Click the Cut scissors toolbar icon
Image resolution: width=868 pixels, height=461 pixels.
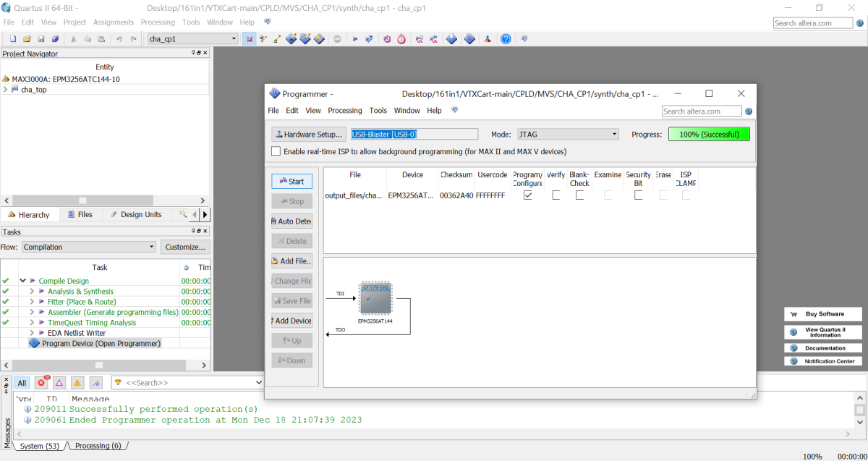point(73,39)
